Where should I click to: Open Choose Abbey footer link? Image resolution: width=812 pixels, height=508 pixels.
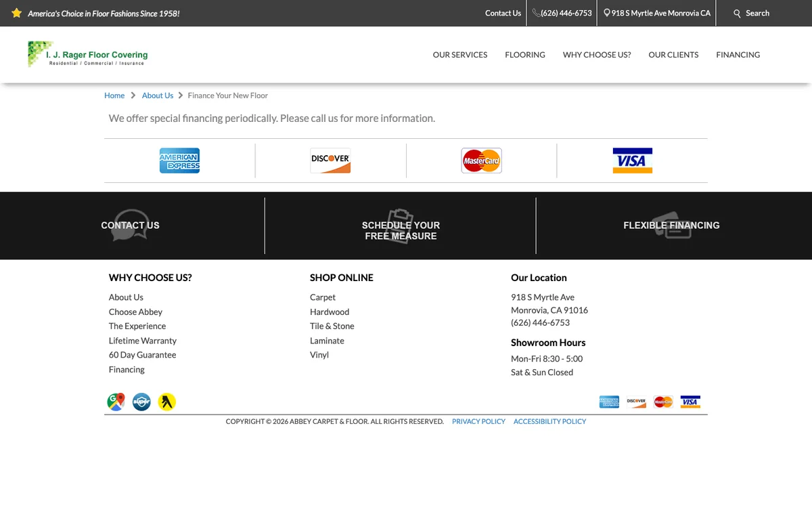(x=135, y=312)
